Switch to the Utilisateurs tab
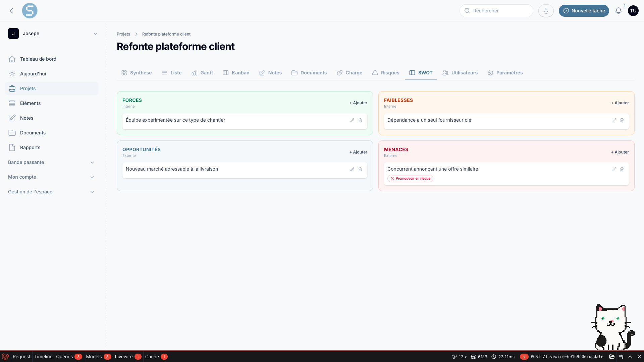Image resolution: width=644 pixels, height=362 pixels. click(x=460, y=73)
